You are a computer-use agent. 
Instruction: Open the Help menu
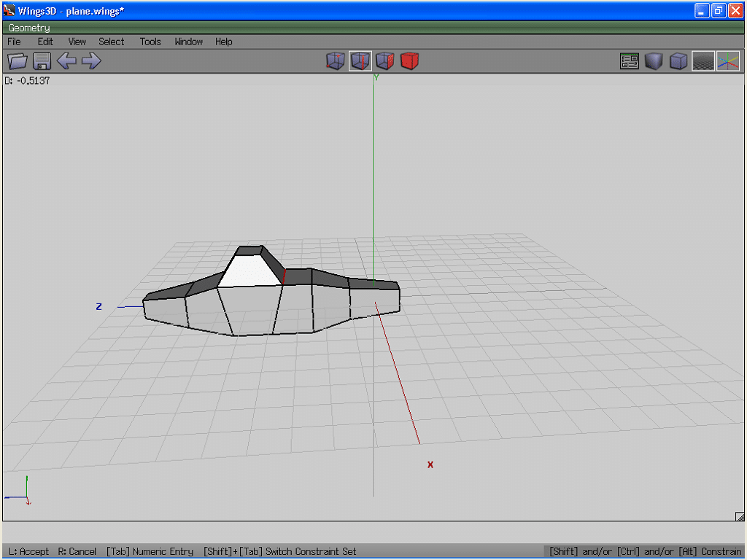click(223, 42)
